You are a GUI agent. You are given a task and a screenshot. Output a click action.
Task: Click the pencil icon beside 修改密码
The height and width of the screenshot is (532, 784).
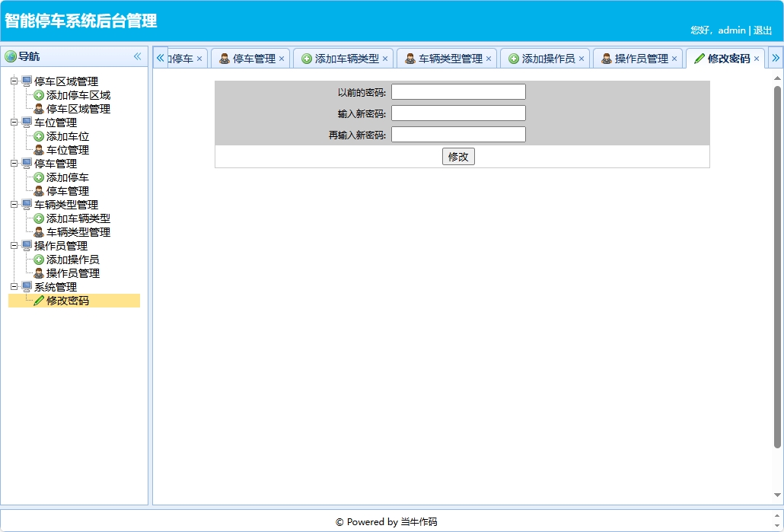coord(40,301)
